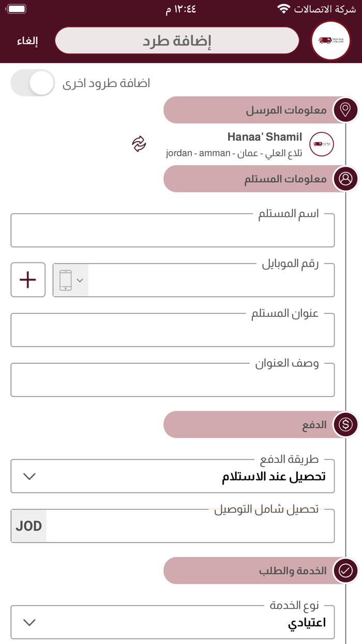The width and height of the screenshot is (362, 644).
Task: Tap the 'إلغاء' cancel button
Action: coord(27,41)
